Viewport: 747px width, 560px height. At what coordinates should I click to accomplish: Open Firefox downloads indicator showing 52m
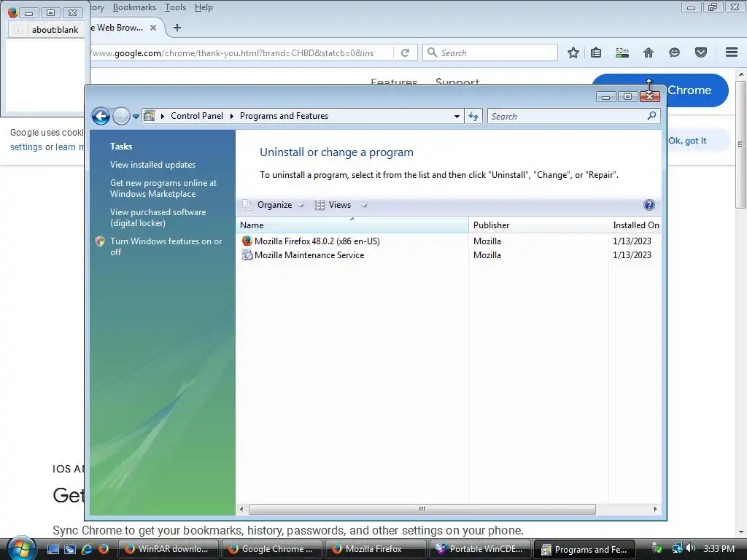point(622,52)
